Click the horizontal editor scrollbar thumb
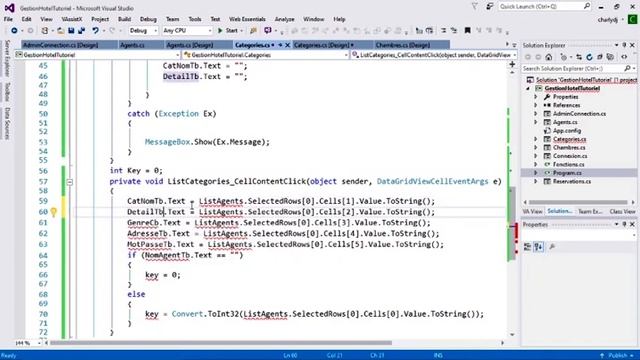Screen dimensions: 640x360 [x=220, y=343]
